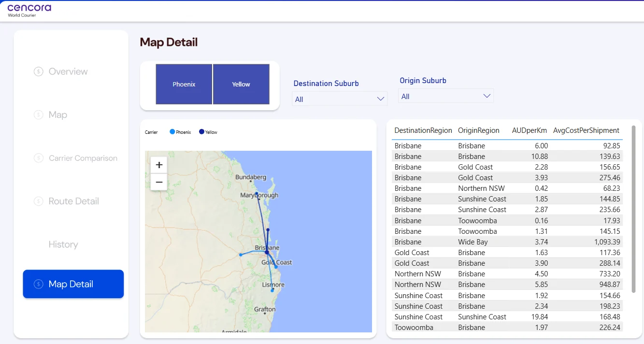Click the dollar icon beside Route Detail
This screenshot has width=644, height=344.
(x=39, y=201)
